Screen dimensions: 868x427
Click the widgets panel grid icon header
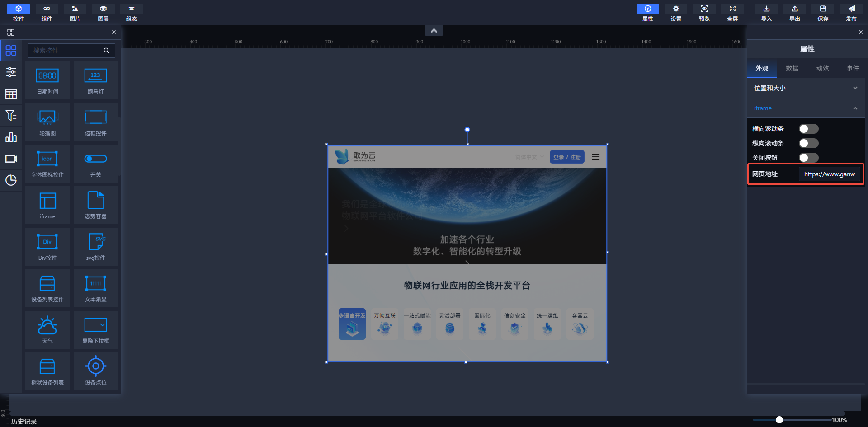(x=11, y=32)
